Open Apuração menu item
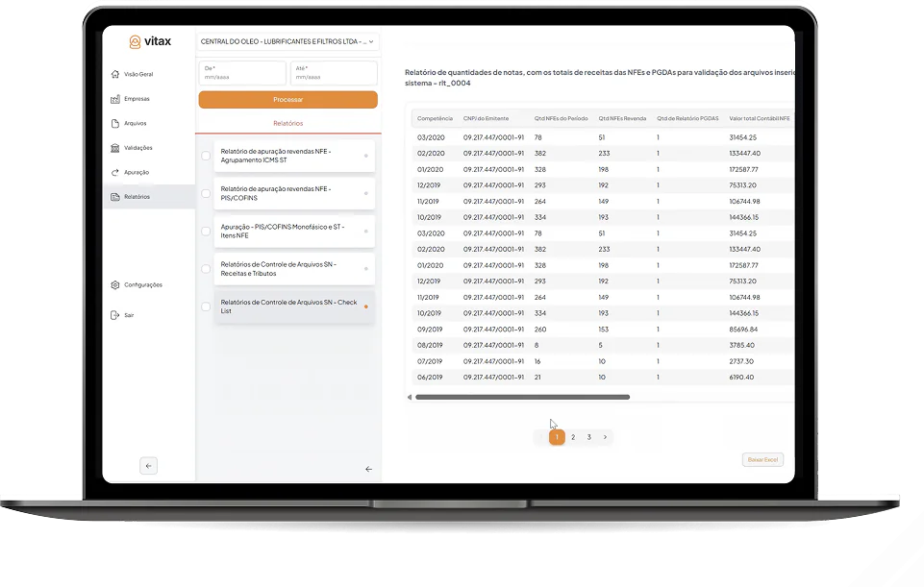The width and height of the screenshot is (924, 587). click(x=137, y=173)
